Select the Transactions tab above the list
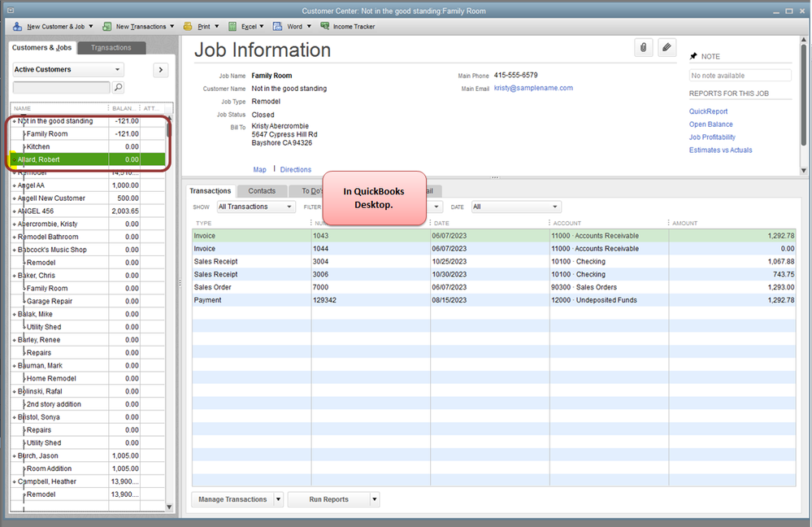The width and height of the screenshot is (812, 527). coord(211,190)
